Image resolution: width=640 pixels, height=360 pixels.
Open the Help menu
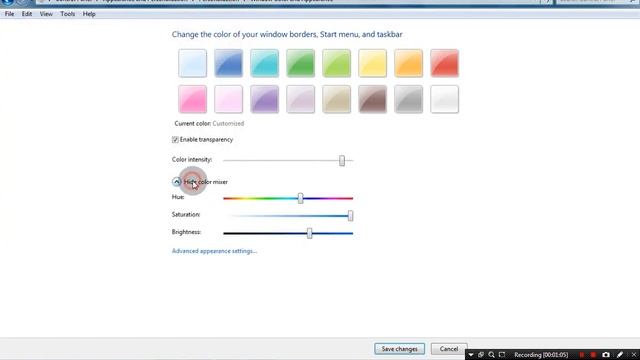[x=89, y=14]
